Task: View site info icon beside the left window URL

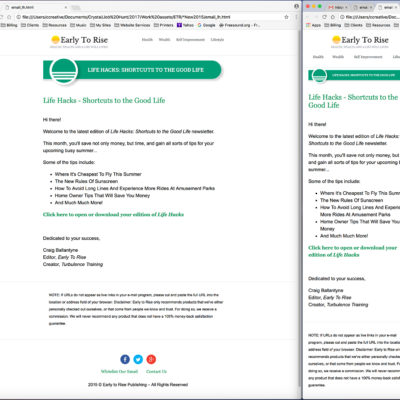Action: pyautogui.click(x=19, y=17)
